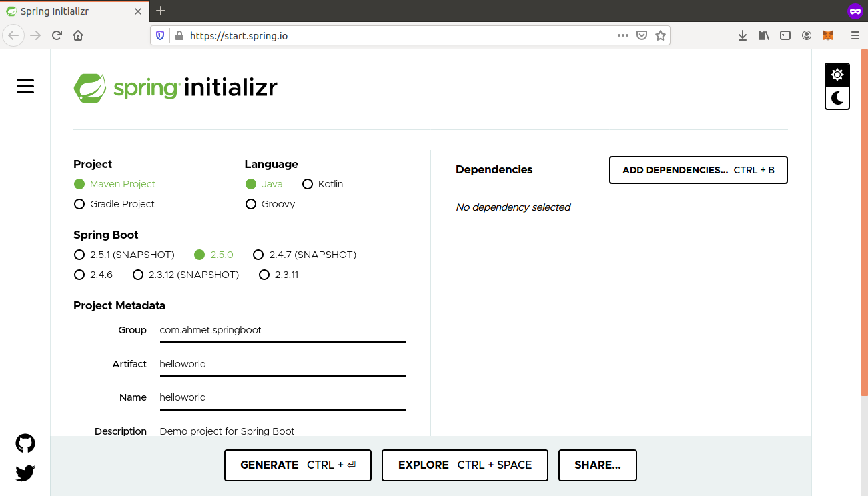Select Spring Boot 2.3.12 (SNAPSHOT)

click(185, 275)
